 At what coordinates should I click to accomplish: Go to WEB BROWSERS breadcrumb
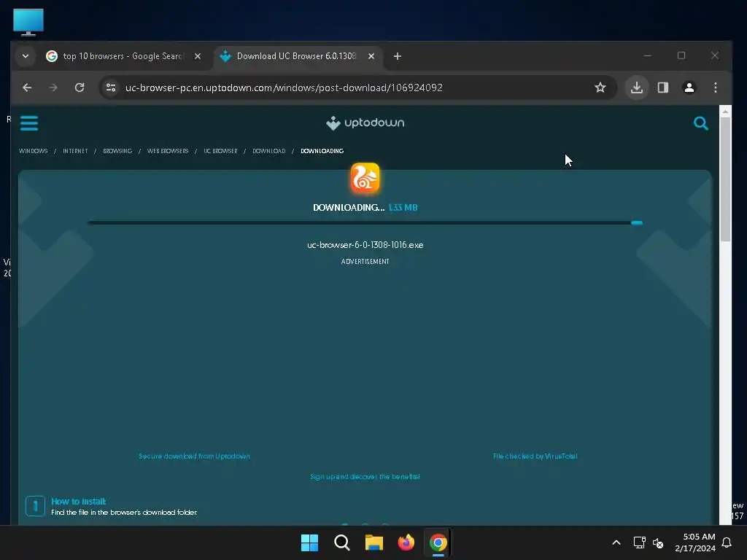point(168,151)
